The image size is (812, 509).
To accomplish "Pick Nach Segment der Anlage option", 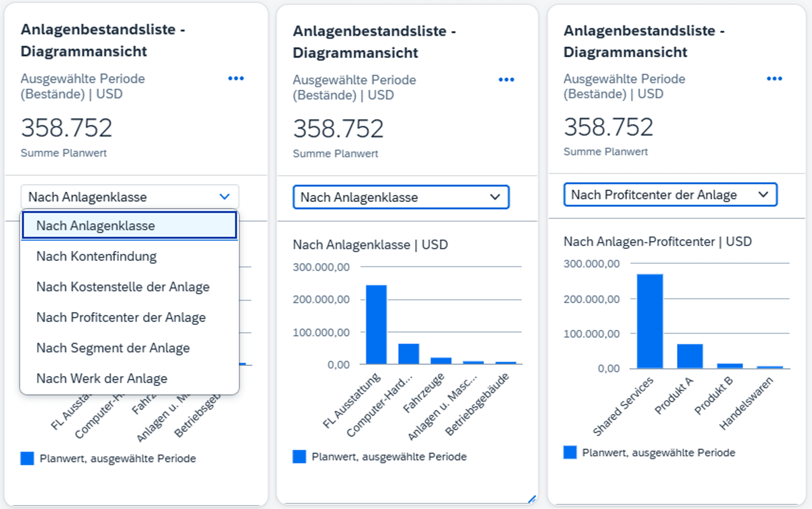I will coord(113,348).
